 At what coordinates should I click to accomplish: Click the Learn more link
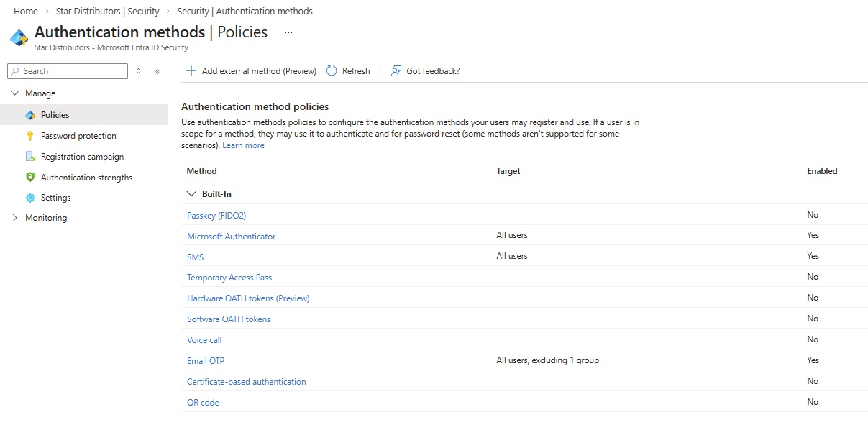(243, 145)
